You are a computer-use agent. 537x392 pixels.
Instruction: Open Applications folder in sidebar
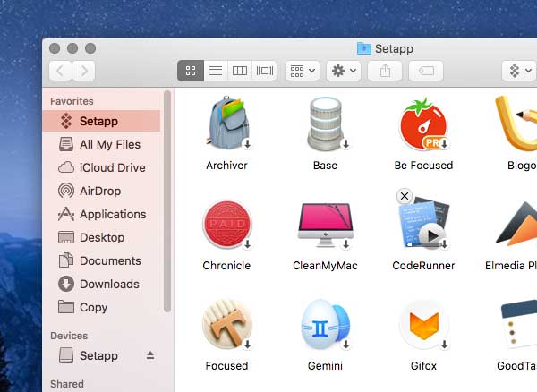101,214
